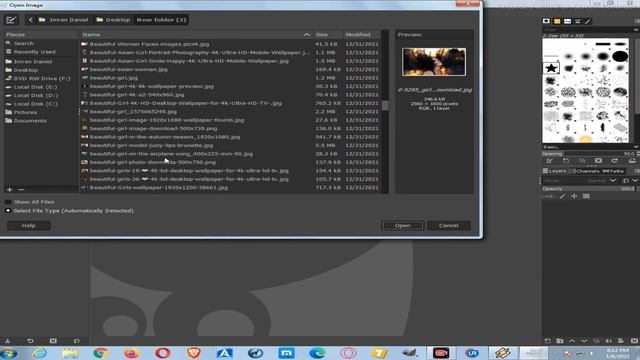Open DVD RW Drive (F:) in Places
This screenshot has width=640, height=360.
point(42,78)
